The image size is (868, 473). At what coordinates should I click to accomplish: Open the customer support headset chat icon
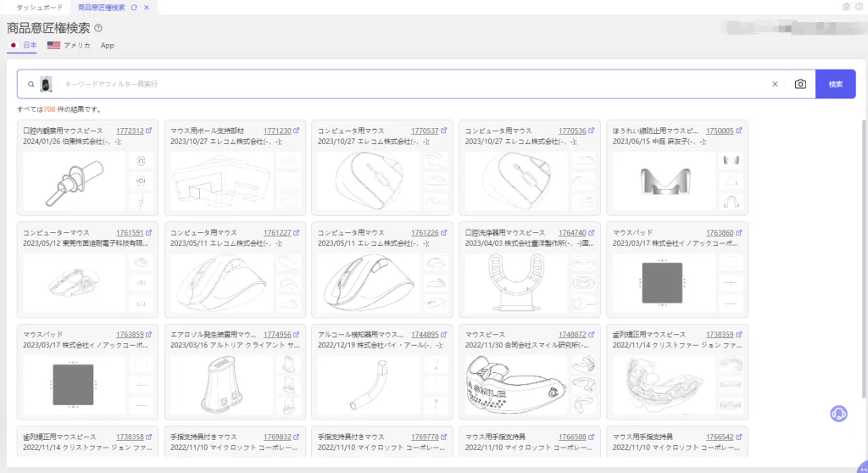pos(838,414)
